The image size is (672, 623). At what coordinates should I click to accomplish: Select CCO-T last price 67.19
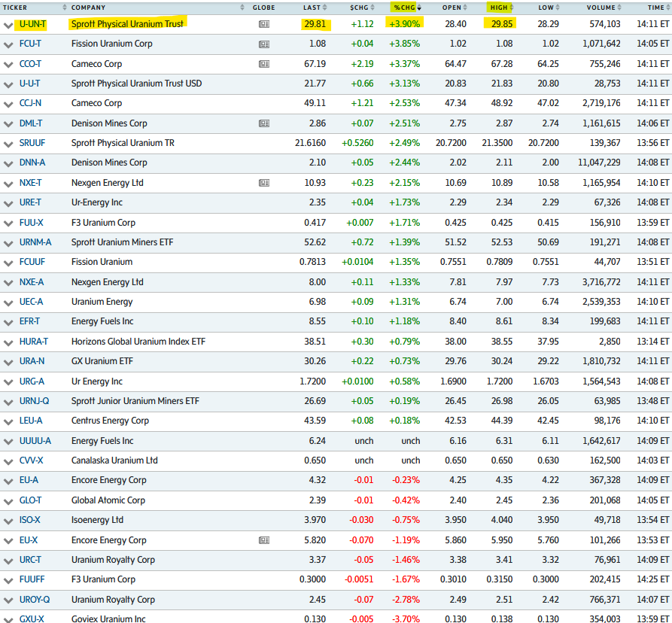pyautogui.click(x=315, y=64)
